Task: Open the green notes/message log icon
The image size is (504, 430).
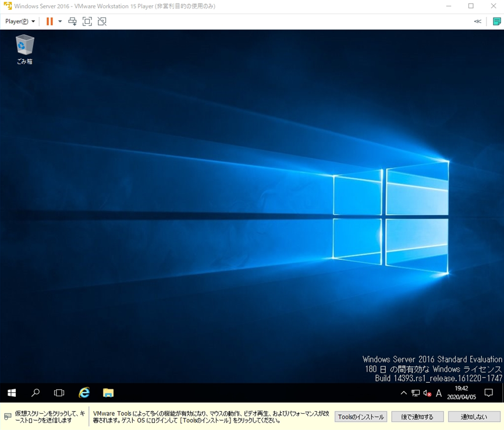Action: [496, 22]
